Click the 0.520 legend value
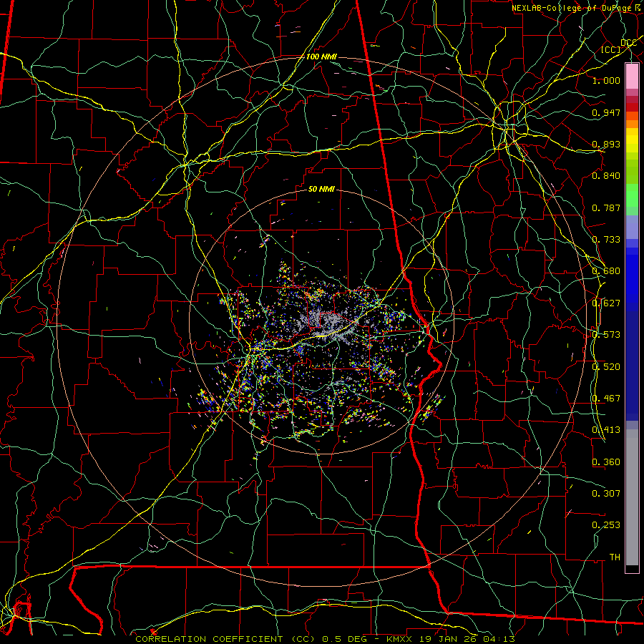Screen dimensions: 644x644 coord(606,367)
